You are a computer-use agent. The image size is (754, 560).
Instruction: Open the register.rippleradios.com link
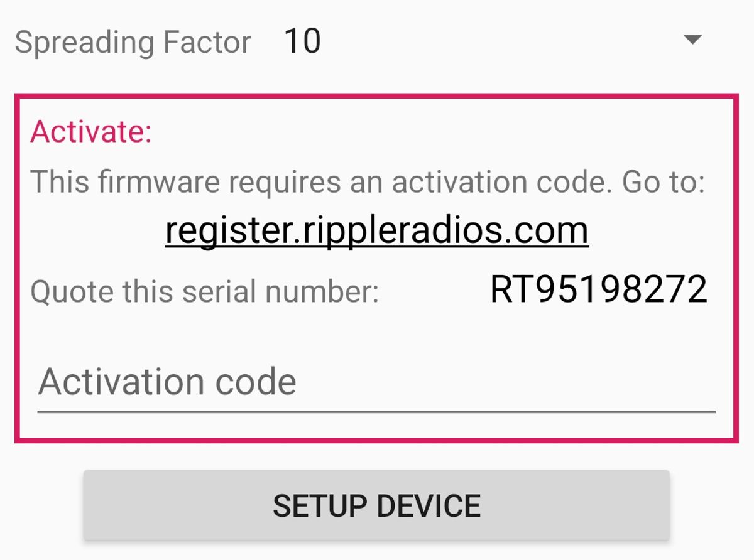[376, 230]
